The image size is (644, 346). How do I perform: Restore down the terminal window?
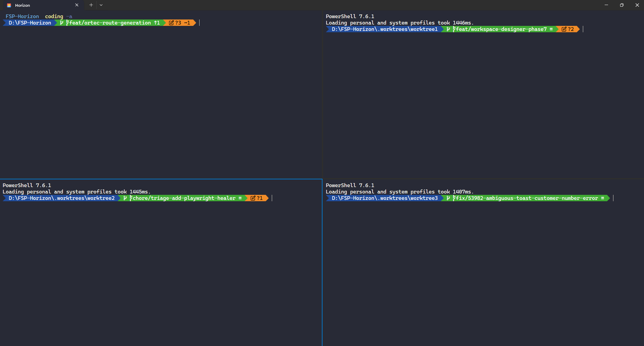tap(622, 5)
